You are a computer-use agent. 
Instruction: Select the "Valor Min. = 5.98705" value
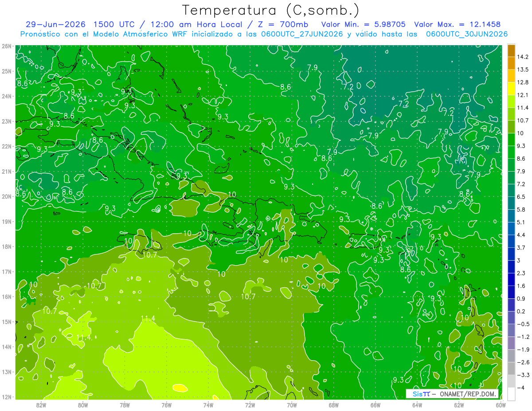point(364,24)
